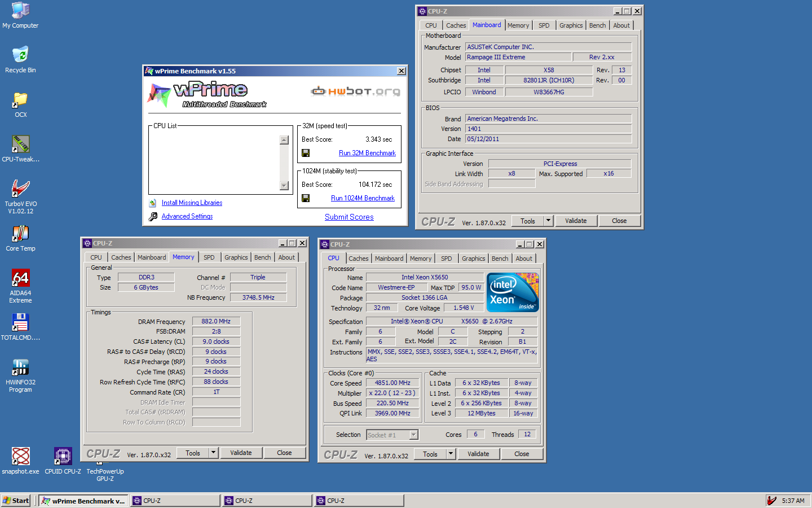The width and height of the screenshot is (812, 508).
Task: Open Tools dropdown arrow in Memory CPU-Z window
Action: point(213,453)
